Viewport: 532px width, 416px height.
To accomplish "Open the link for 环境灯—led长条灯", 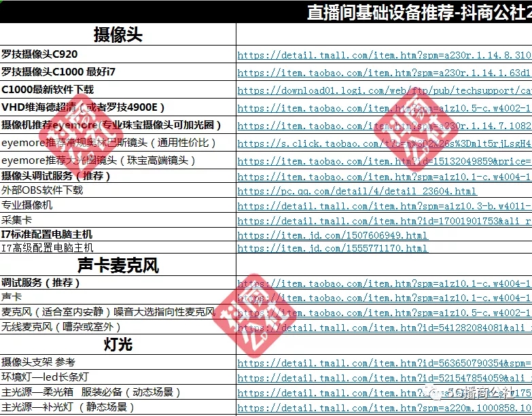I will [x=385, y=378].
